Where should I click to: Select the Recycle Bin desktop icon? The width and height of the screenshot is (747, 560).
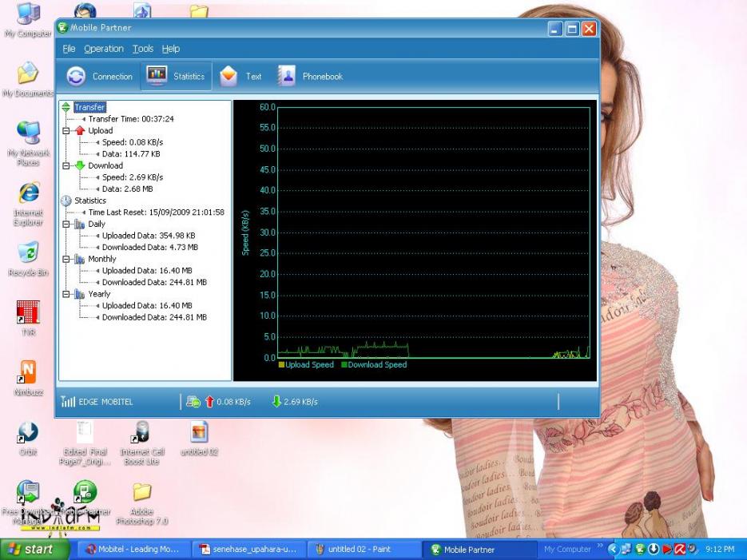[29, 253]
